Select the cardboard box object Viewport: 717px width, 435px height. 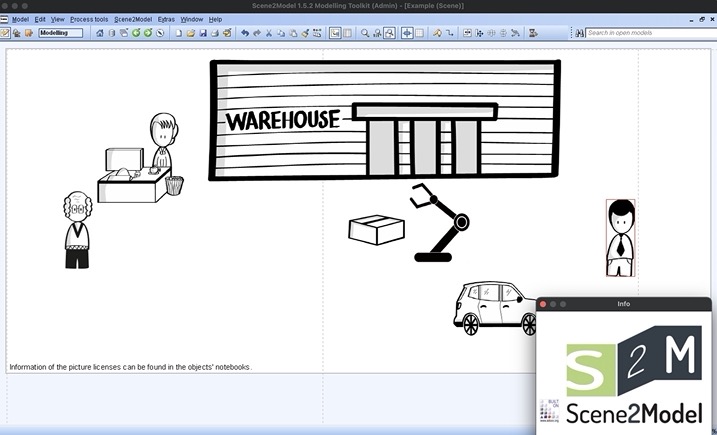coord(376,230)
